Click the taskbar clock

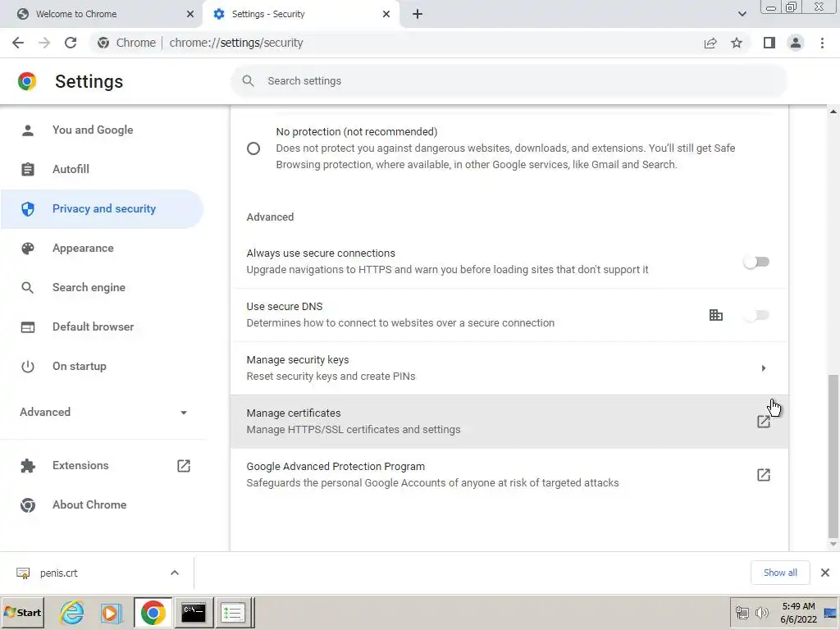tap(798, 613)
